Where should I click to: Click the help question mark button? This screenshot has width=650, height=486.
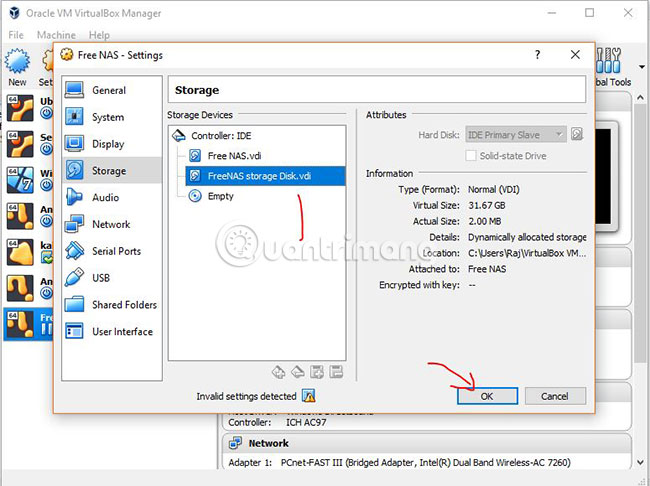coord(538,55)
